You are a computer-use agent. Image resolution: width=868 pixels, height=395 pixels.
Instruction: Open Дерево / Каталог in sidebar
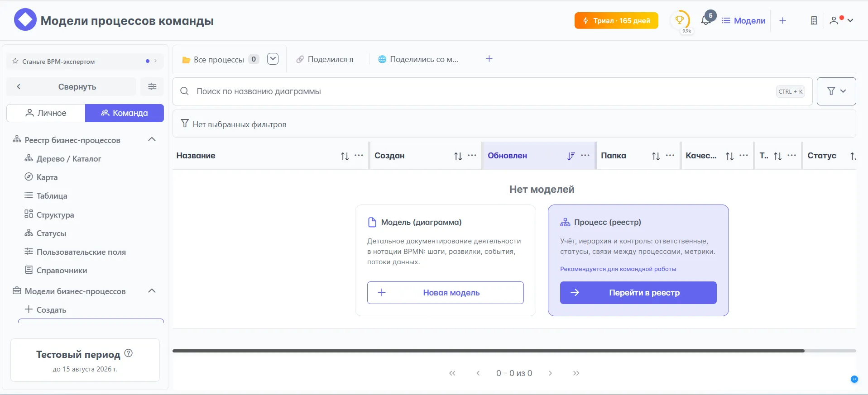(68, 159)
